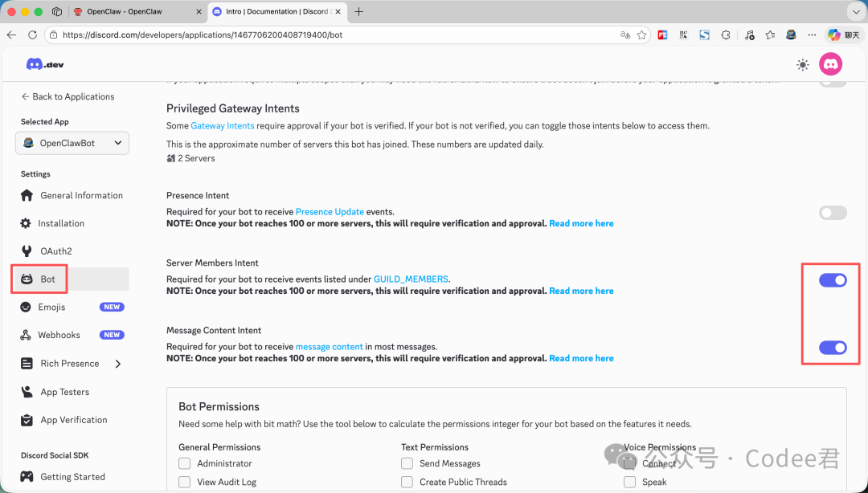Viewport: 868px width, 493px height.
Task: Click the Installation gear icon
Action: (26, 223)
